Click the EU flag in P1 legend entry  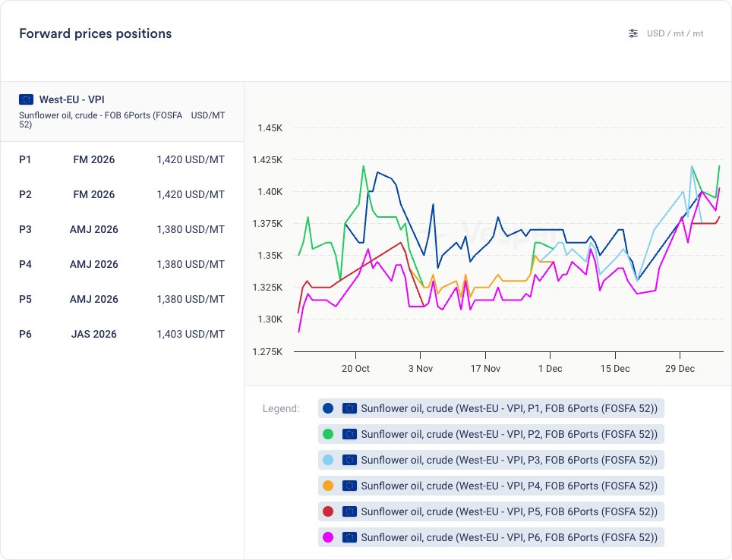[x=349, y=408]
